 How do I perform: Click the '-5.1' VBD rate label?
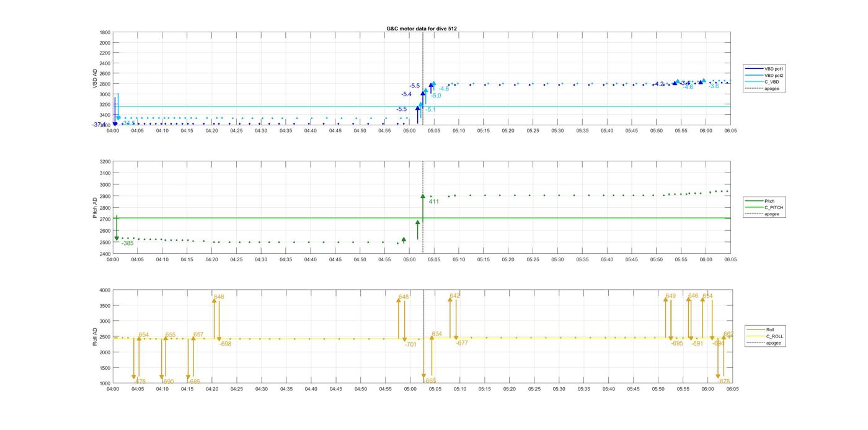point(430,110)
